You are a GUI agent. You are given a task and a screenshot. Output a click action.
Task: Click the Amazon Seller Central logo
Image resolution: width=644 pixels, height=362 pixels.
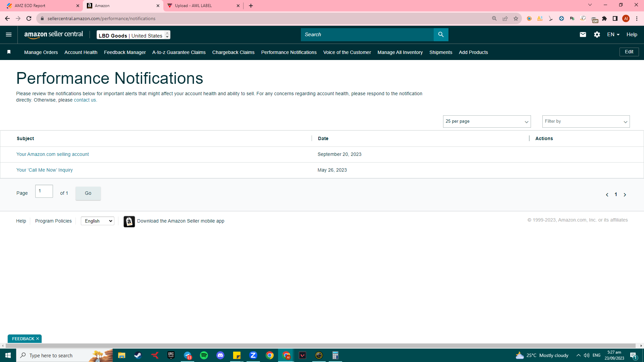[54, 35]
